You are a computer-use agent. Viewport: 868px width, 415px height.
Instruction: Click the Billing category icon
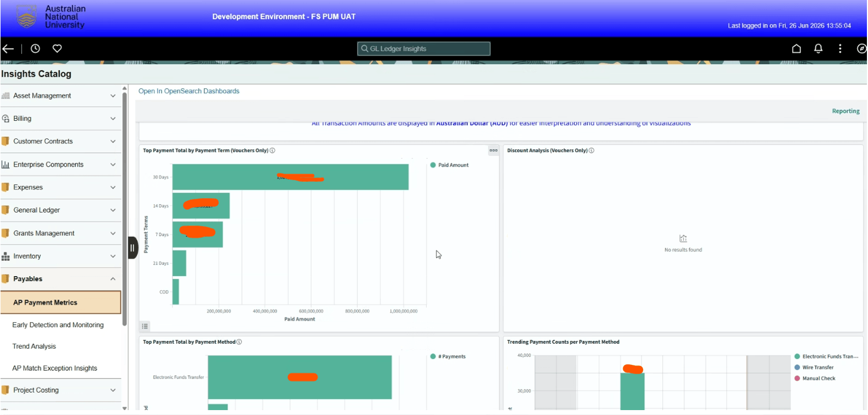pos(5,118)
